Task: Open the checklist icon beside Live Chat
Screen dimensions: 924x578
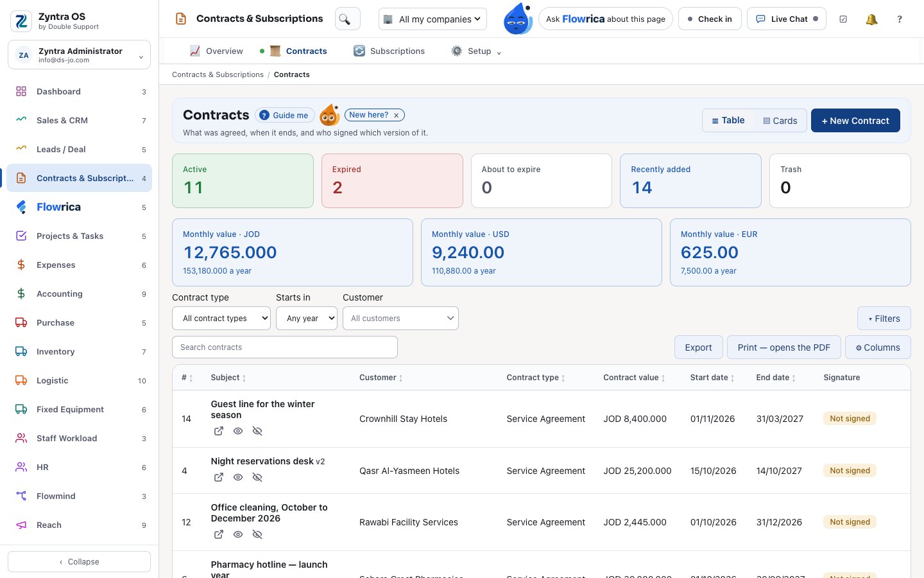Action: click(x=843, y=19)
